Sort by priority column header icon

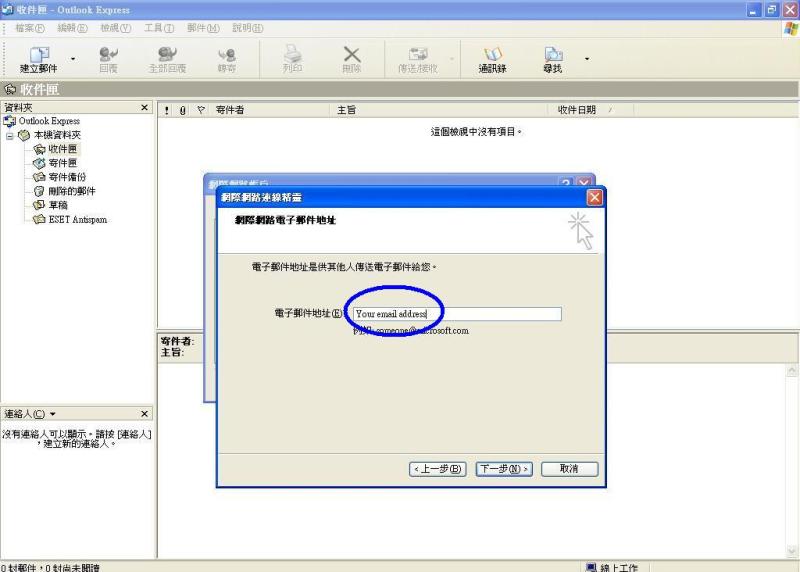pyautogui.click(x=167, y=110)
